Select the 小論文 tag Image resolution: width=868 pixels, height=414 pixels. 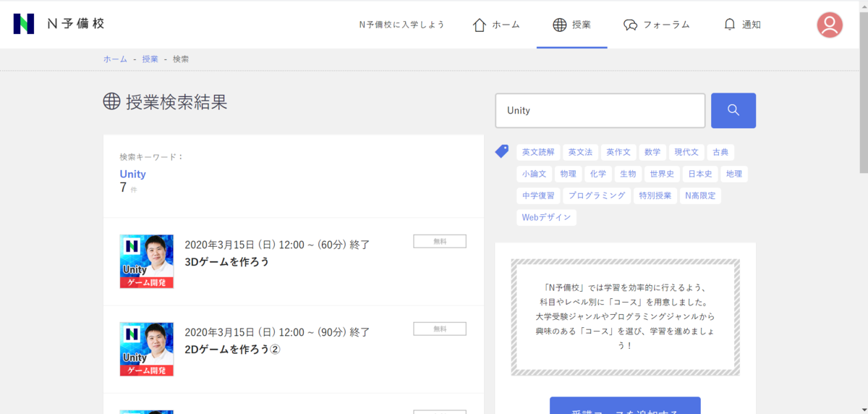pos(535,174)
